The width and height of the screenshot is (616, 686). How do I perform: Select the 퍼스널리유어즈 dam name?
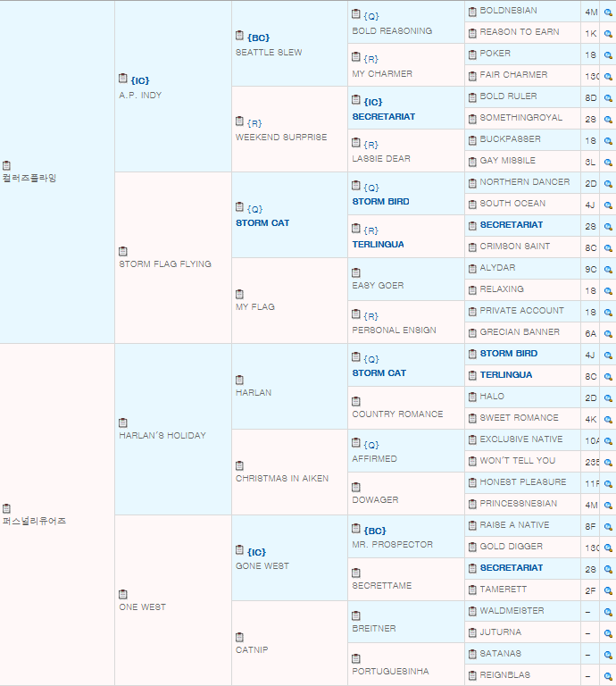(34, 521)
